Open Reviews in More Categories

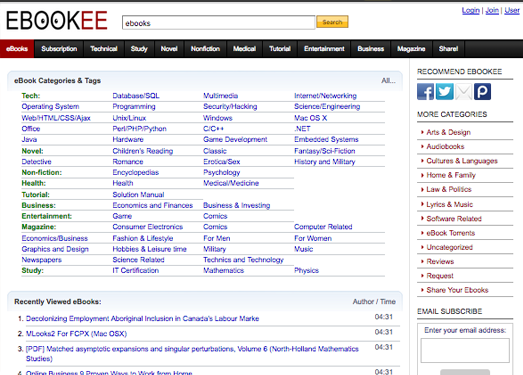pyautogui.click(x=440, y=262)
